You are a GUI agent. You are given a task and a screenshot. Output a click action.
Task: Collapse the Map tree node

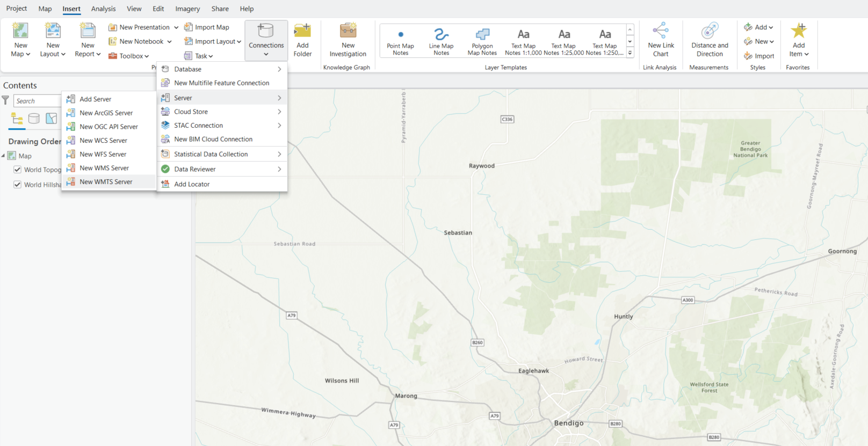[3, 156]
